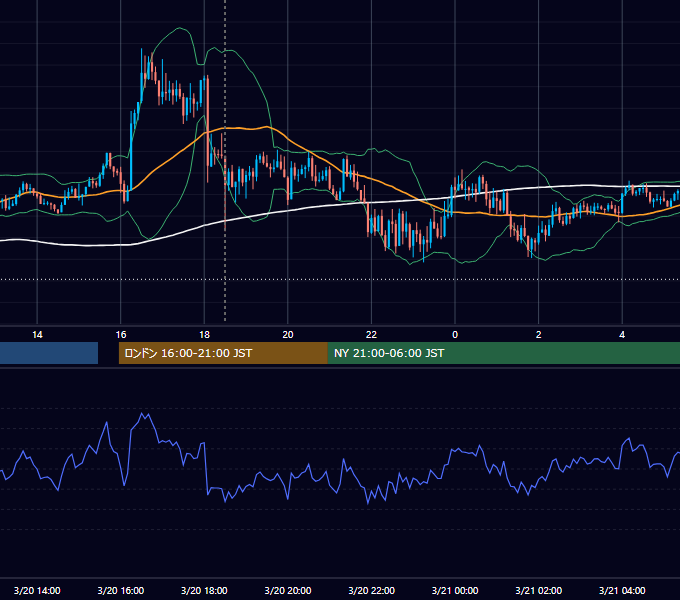Click the 3/21 02:00 date label
The height and width of the screenshot is (600, 680).
[x=539, y=590]
